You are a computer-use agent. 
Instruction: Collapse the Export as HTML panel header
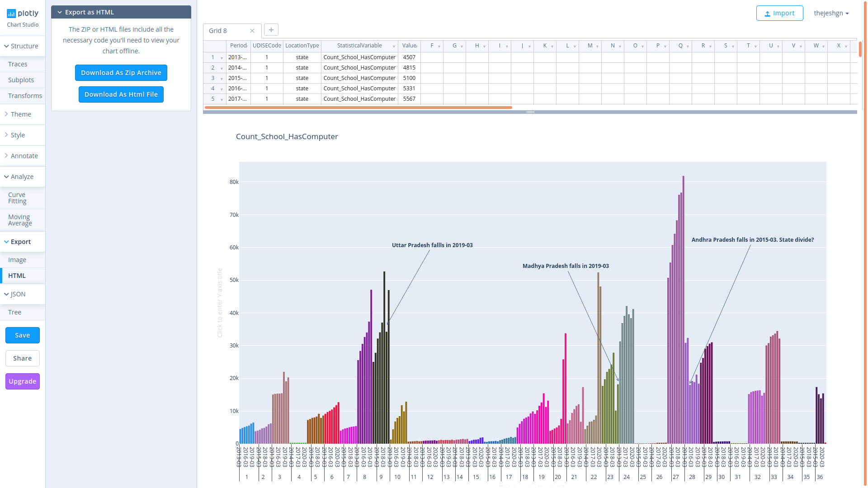tap(60, 12)
